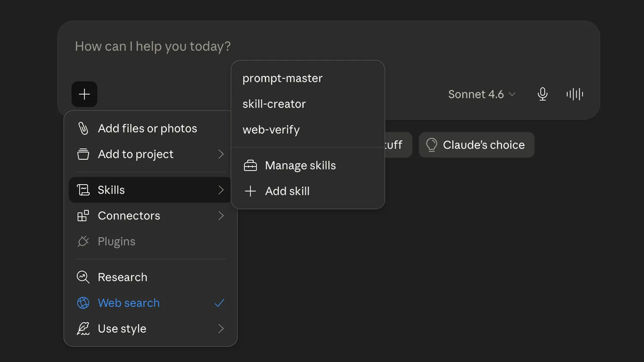The image size is (644, 362).
Task: Select the skill-creator skill
Action: click(x=308, y=104)
